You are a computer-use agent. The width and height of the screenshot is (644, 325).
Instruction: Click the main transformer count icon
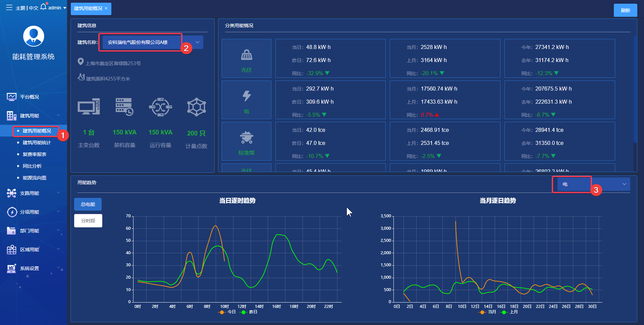pyautogui.click(x=89, y=107)
